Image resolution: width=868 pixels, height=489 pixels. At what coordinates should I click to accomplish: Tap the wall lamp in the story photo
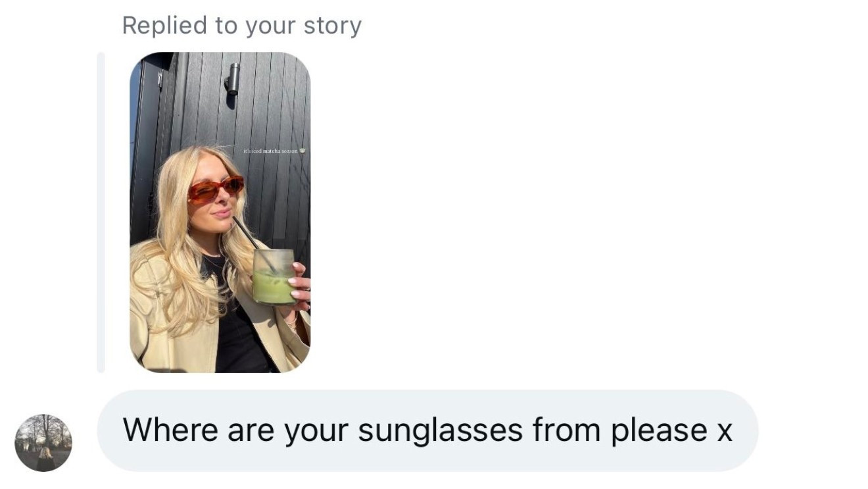[232, 80]
